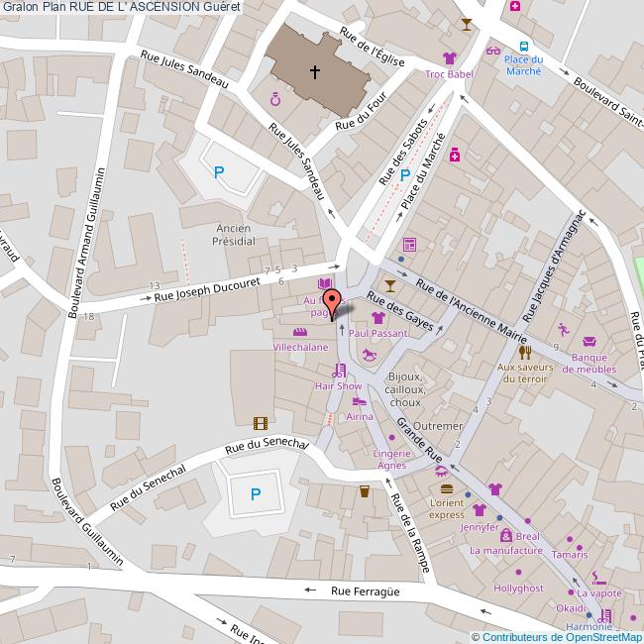The image size is (644, 644).
Task: Select the Hair Show hairdresser icon
Action: pyautogui.click(x=340, y=370)
